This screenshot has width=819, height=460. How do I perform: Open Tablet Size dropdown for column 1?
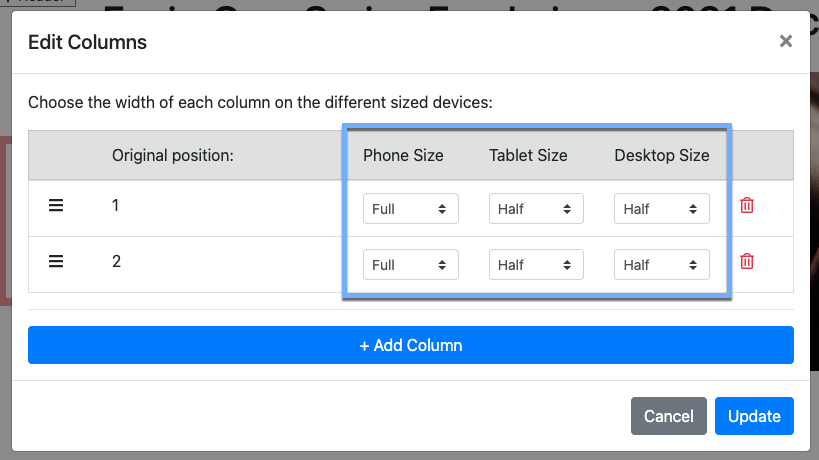tap(535, 209)
